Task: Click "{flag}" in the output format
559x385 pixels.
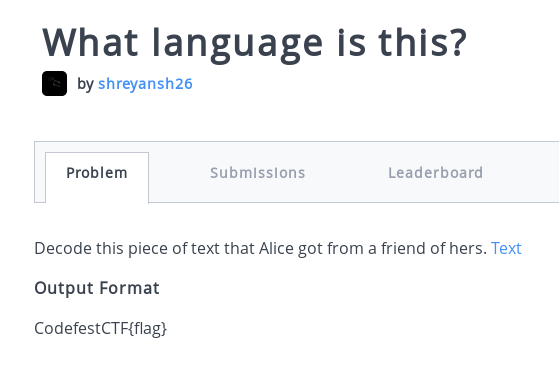Action: click(148, 328)
